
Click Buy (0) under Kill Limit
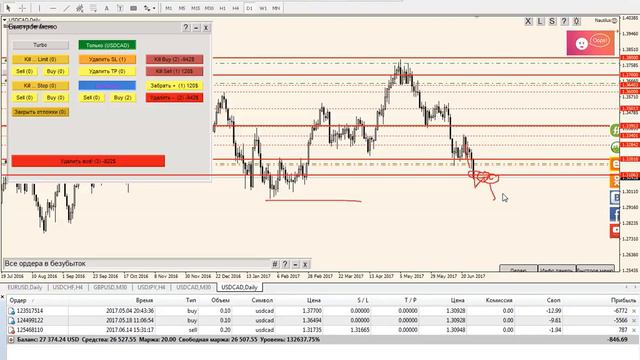[56, 71]
